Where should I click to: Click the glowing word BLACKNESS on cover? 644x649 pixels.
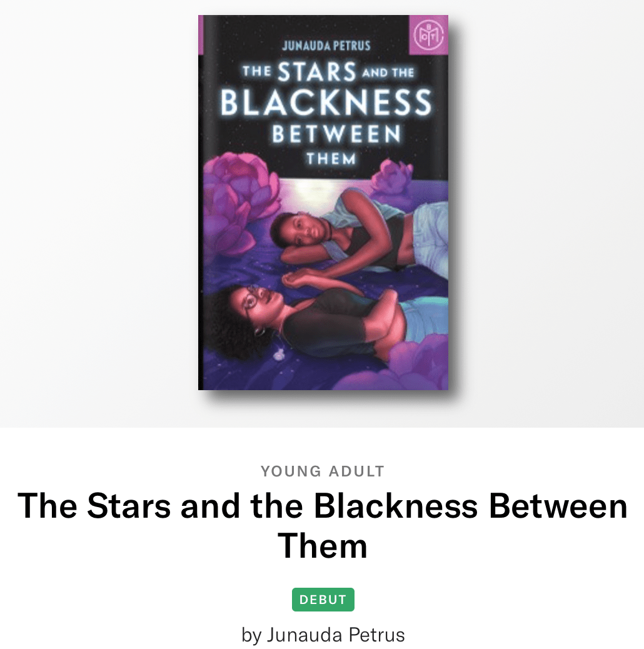click(326, 103)
